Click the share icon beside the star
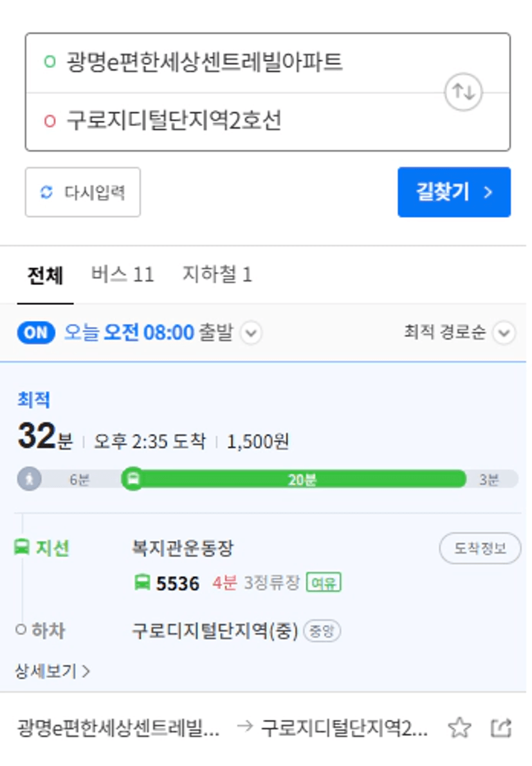Image resolution: width=532 pixels, height=766 pixels. pyautogui.click(x=501, y=728)
